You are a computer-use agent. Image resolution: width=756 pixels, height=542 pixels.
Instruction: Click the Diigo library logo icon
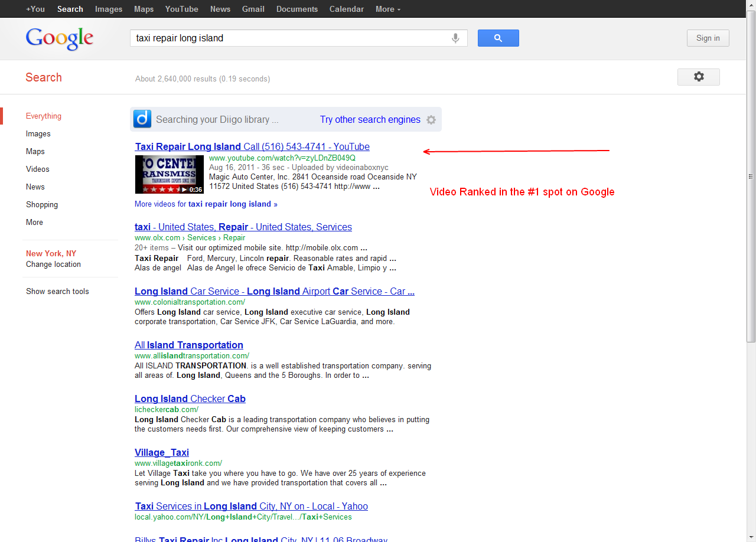pos(142,119)
